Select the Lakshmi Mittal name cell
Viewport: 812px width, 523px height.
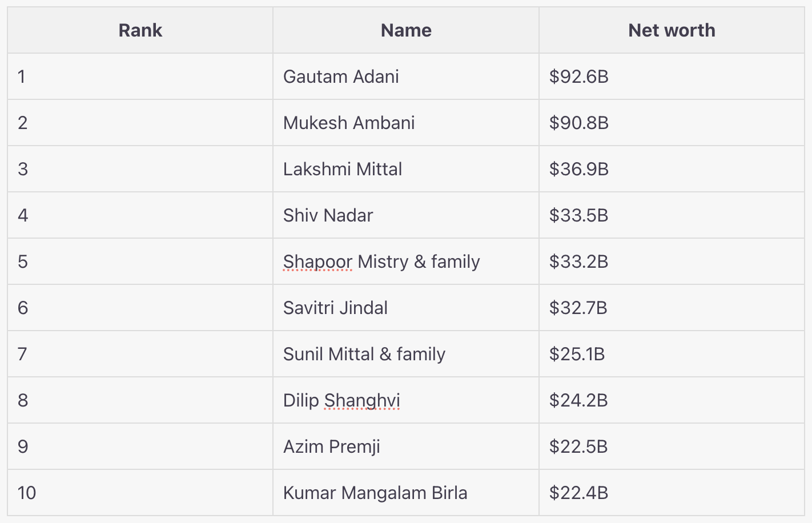[343, 169]
